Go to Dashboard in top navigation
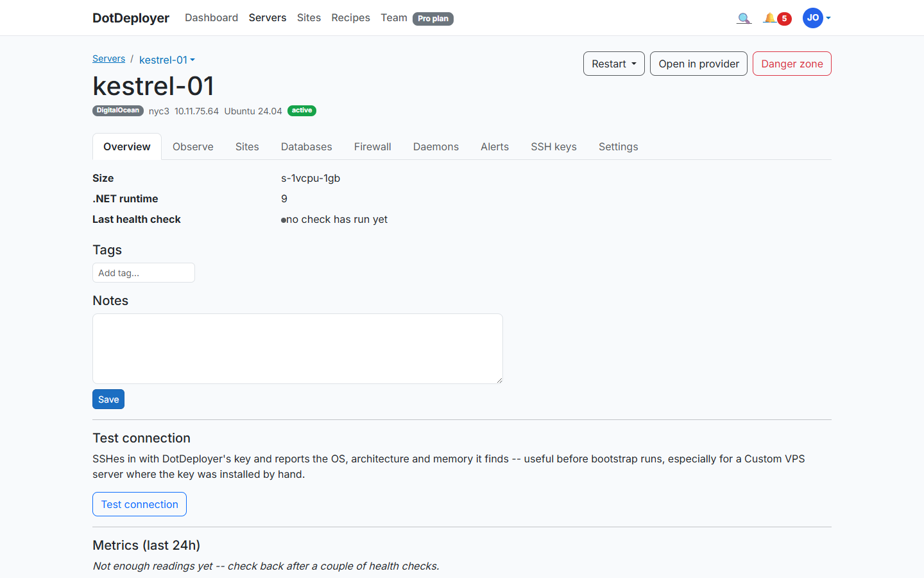The height and width of the screenshot is (578, 924). point(211,18)
